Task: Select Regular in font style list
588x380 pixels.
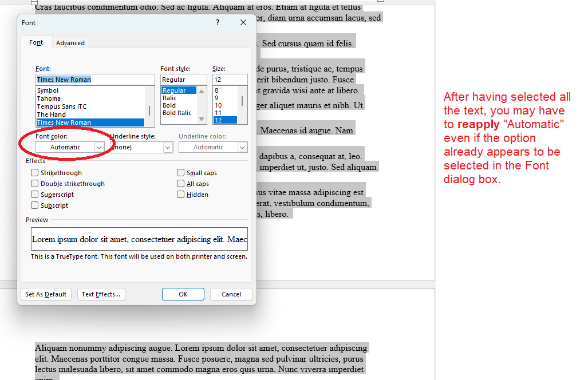Action: coord(179,90)
